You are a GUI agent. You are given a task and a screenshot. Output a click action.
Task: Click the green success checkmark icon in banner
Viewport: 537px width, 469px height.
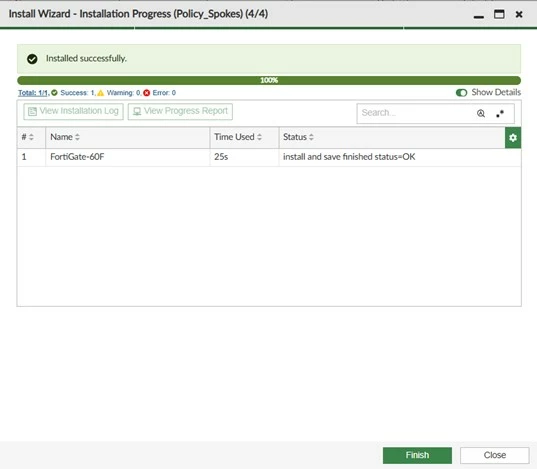pyautogui.click(x=32, y=59)
